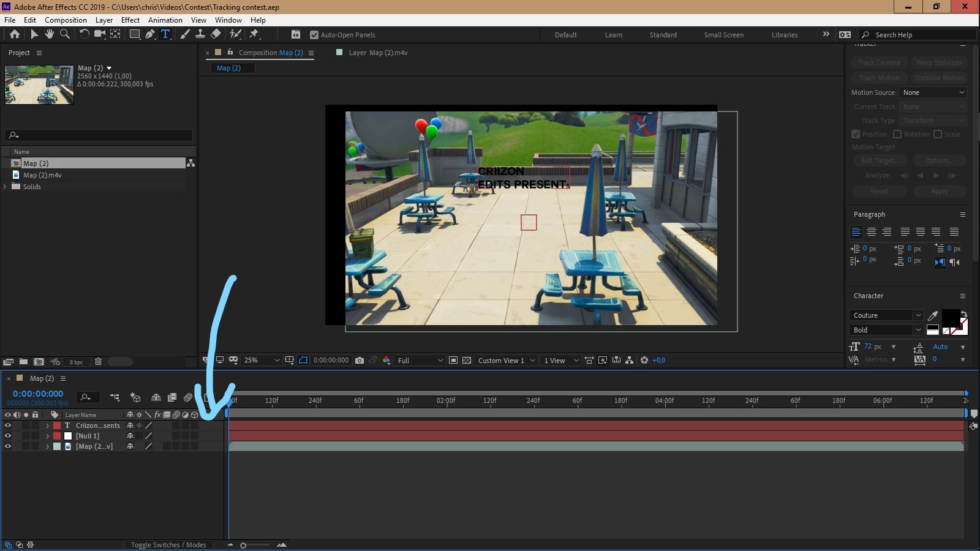The height and width of the screenshot is (551, 980).
Task: Open the Motion Source dropdown
Action: [933, 92]
